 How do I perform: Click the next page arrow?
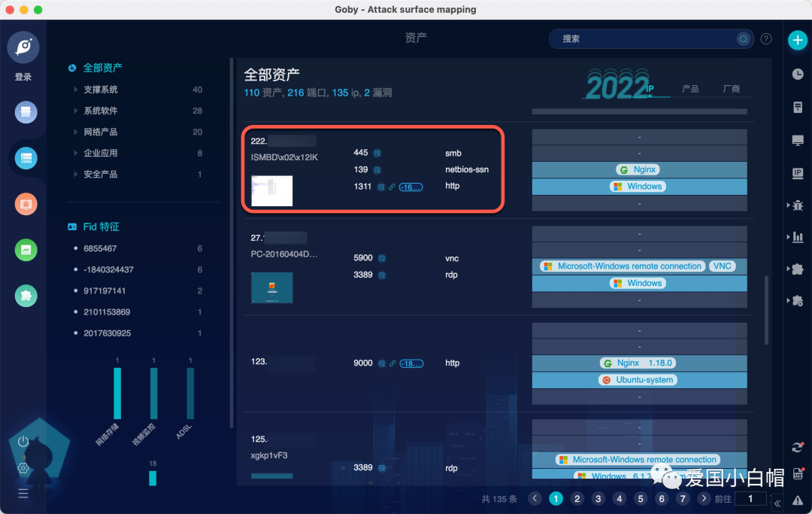(x=703, y=498)
